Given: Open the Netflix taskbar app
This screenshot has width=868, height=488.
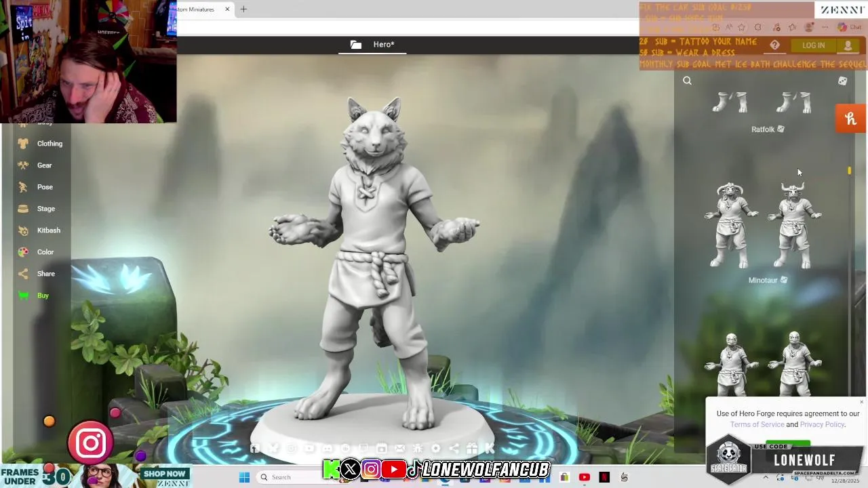Looking at the screenshot, I should pos(604,477).
